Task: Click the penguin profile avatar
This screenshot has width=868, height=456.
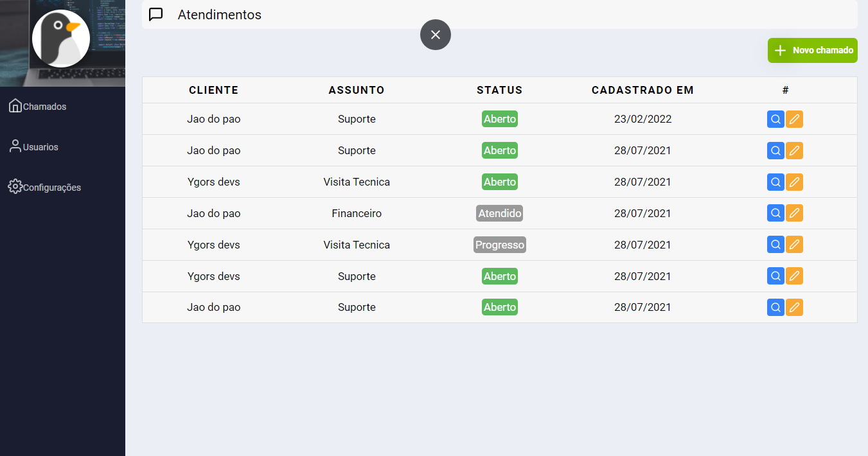Action: click(61, 39)
